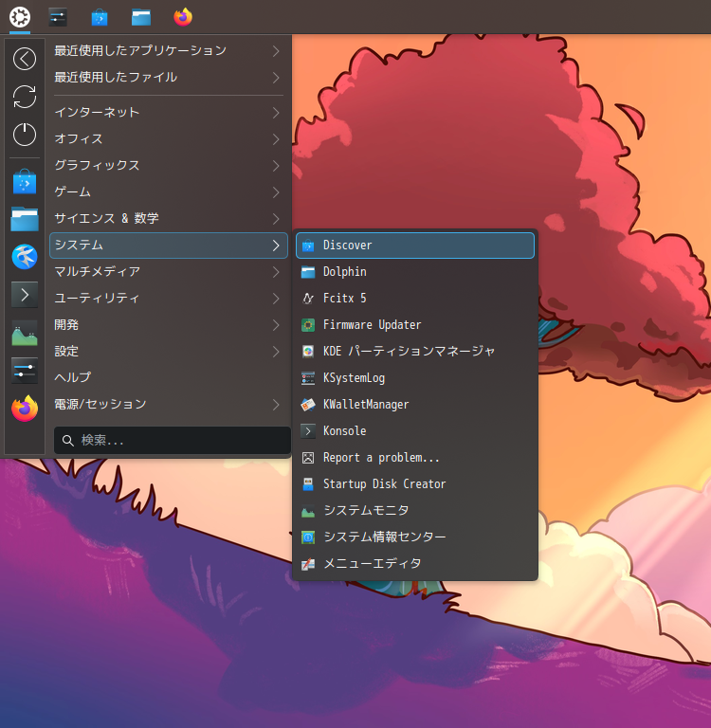Click the KSystemLog icon in submenu
711x728 pixels.
pyautogui.click(x=308, y=378)
